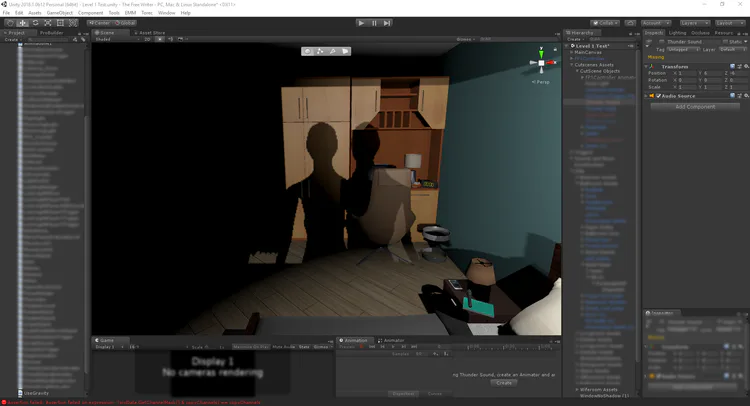The height and width of the screenshot is (406, 750).
Task: Open the Account dropdown
Action: tap(656, 23)
